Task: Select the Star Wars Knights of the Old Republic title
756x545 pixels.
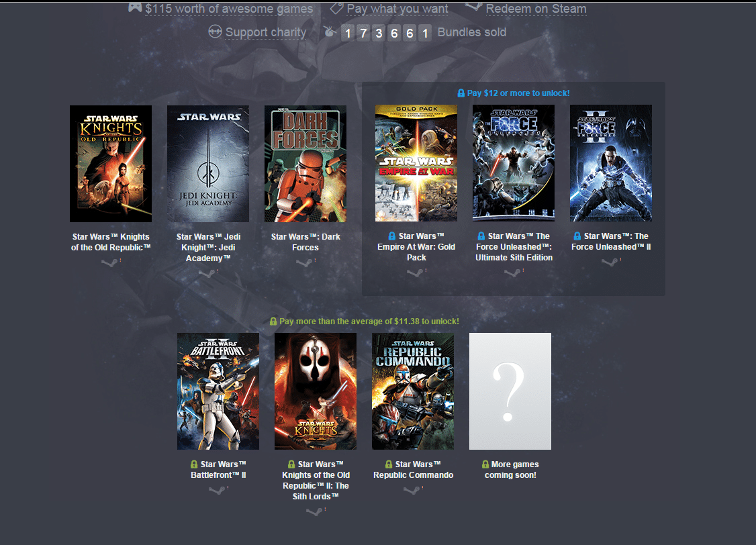Action: pyautogui.click(x=111, y=242)
